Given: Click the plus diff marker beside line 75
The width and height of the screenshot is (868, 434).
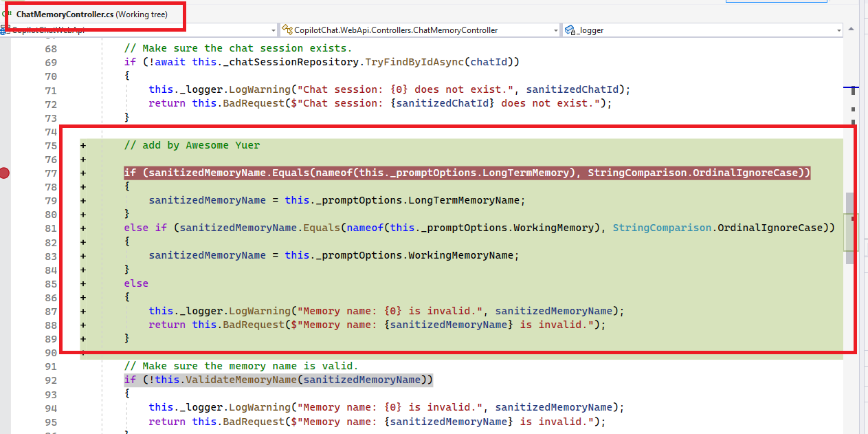Looking at the screenshot, I should tap(82, 145).
